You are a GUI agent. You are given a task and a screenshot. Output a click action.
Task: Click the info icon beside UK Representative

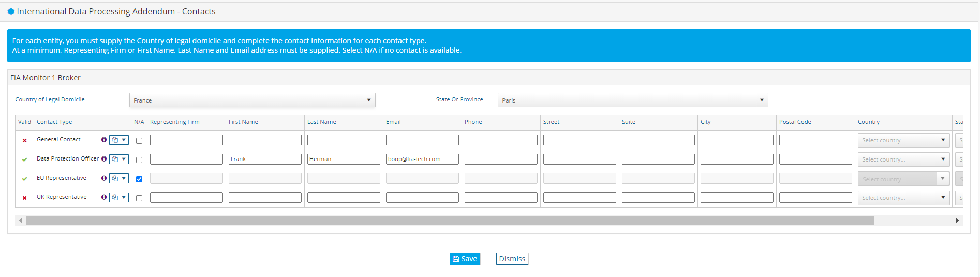coord(104,197)
